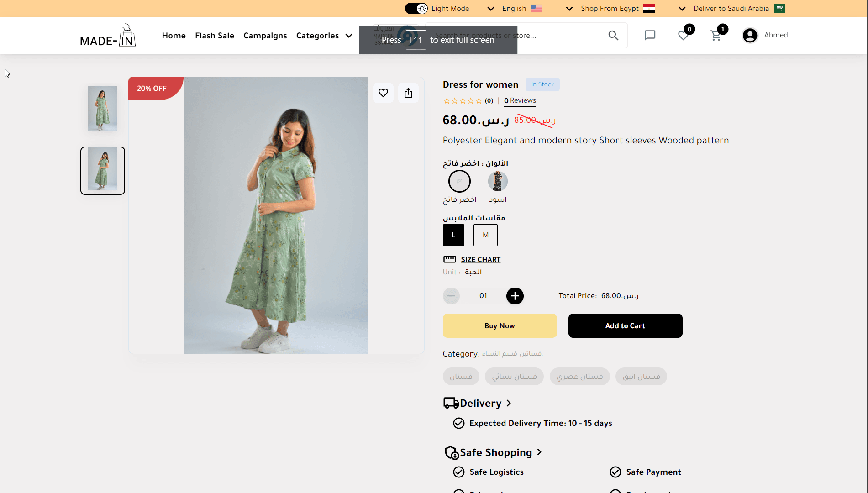Click the share icon on product image
Viewport: 868px width, 493px height.
point(408,93)
